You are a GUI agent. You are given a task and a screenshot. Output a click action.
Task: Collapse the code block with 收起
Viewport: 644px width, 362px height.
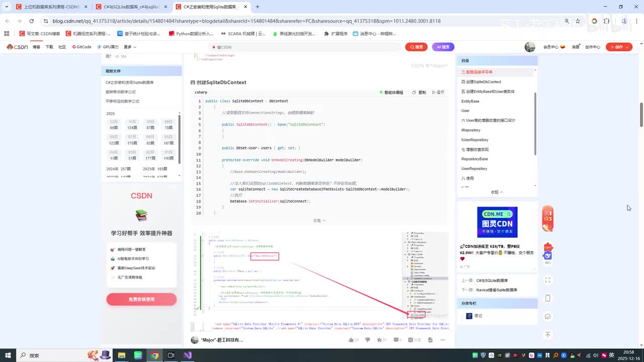(x=319, y=220)
